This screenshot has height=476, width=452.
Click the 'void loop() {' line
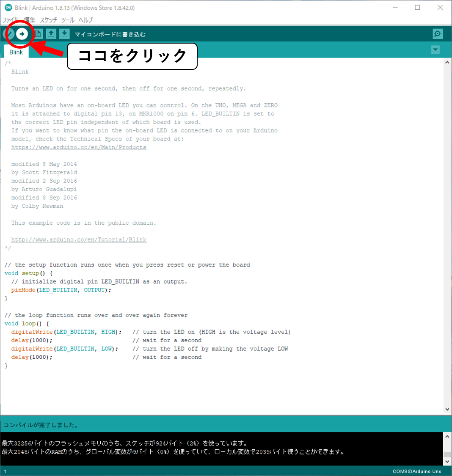(x=27, y=324)
